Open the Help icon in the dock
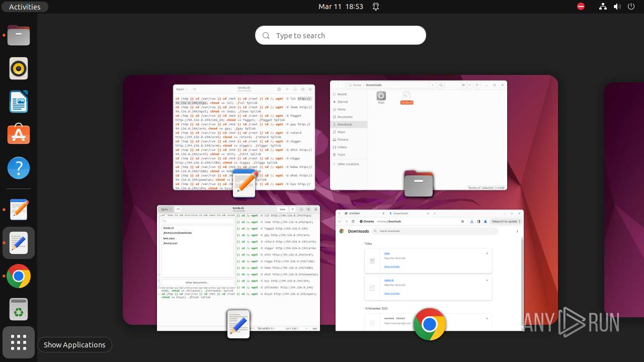Viewport: 644px width, 362px height. [x=19, y=168]
